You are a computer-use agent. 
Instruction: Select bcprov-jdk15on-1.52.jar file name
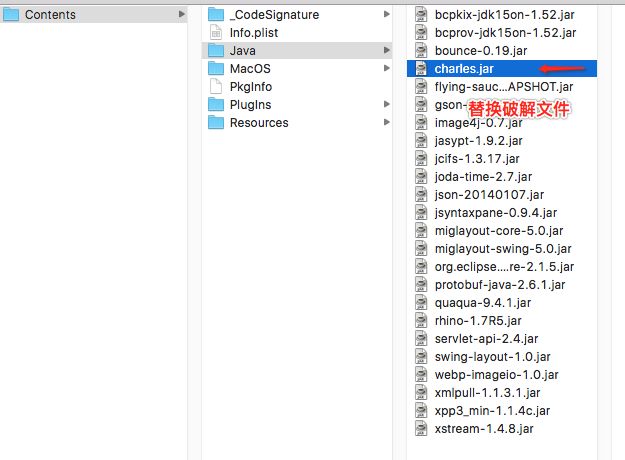(505, 33)
